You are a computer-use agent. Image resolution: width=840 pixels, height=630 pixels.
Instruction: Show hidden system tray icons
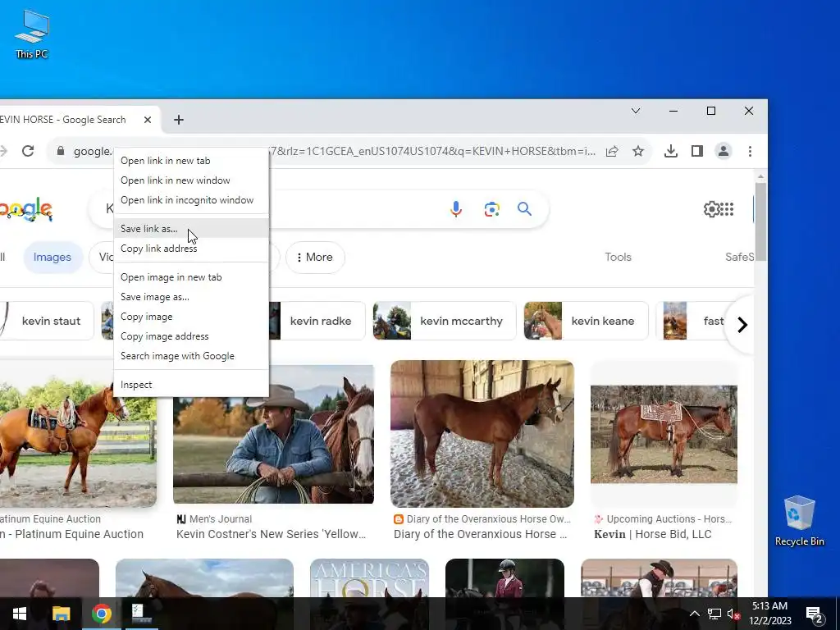tap(694, 614)
